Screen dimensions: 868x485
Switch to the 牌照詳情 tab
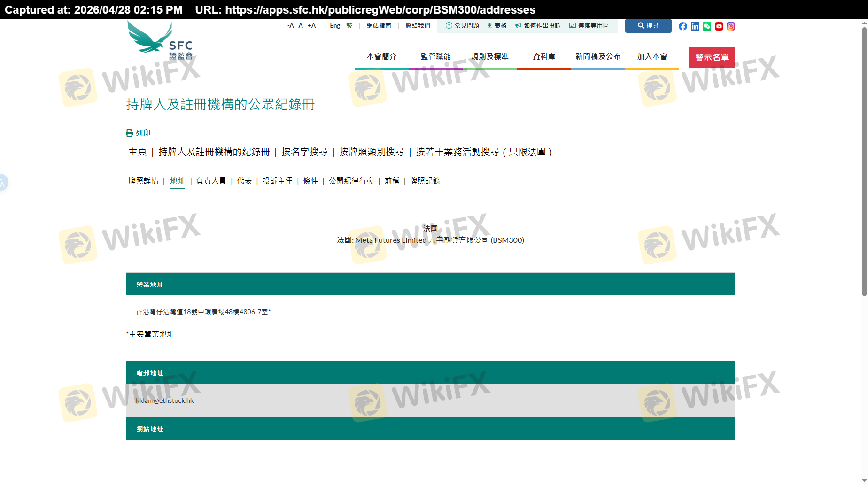[x=143, y=181]
